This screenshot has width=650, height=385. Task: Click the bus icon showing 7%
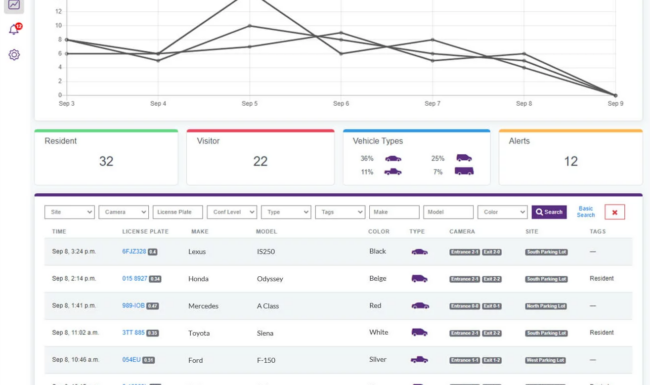tap(464, 171)
